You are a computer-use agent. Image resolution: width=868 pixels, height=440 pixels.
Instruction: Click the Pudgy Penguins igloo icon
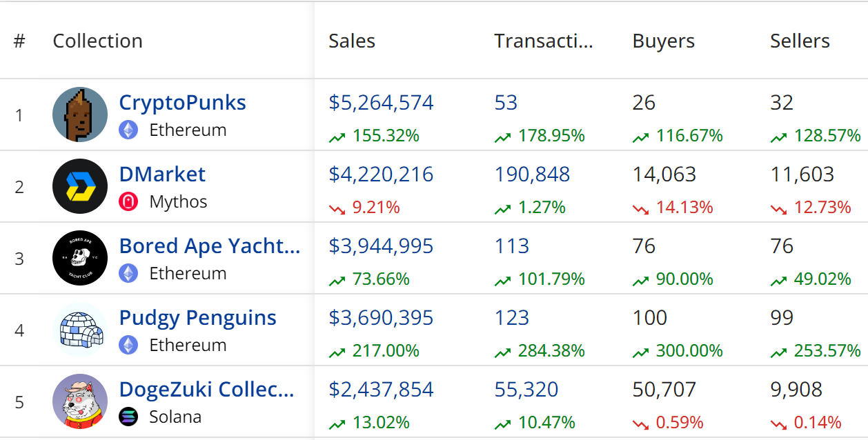[80, 330]
